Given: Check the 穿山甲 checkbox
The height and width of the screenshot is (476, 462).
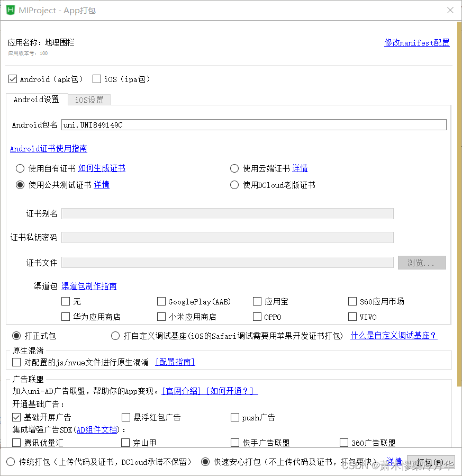Looking at the screenshot, I should point(125,443).
